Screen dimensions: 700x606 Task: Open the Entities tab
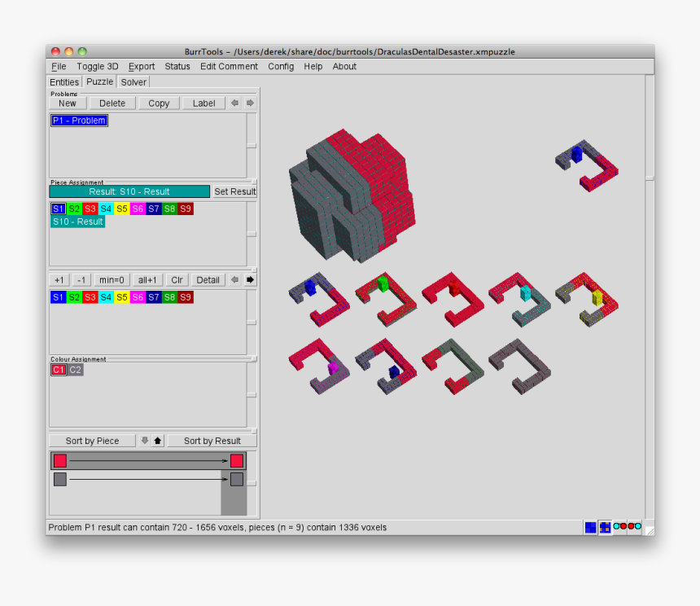pos(64,82)
